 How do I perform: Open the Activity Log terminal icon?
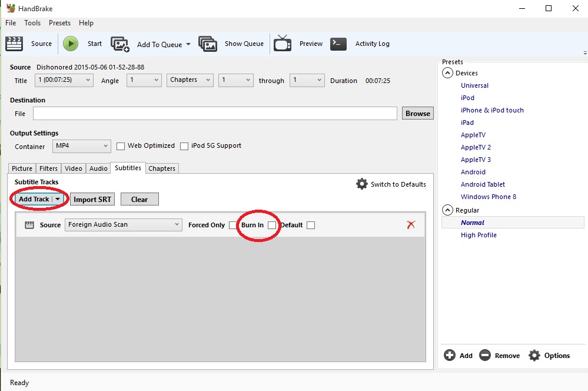[338, 44]
